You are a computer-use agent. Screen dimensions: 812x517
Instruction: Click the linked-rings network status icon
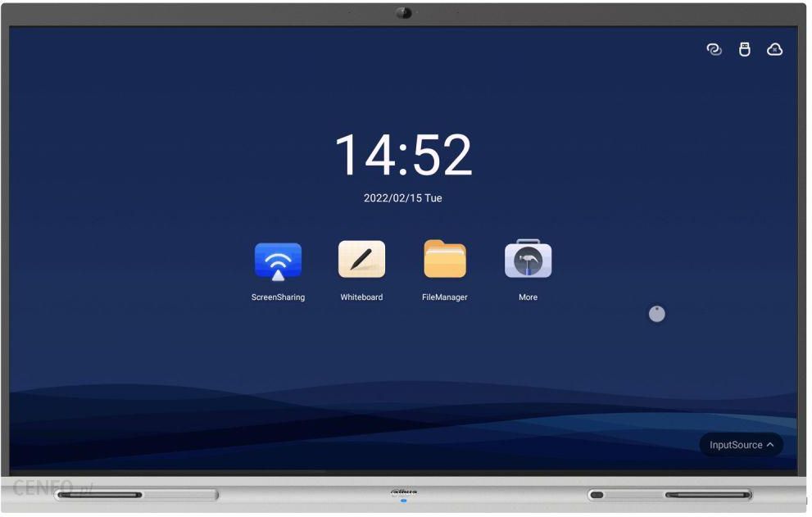714,49
